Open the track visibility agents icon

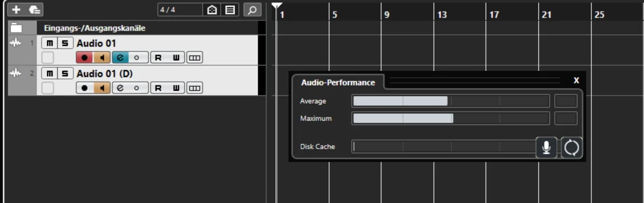212,10
